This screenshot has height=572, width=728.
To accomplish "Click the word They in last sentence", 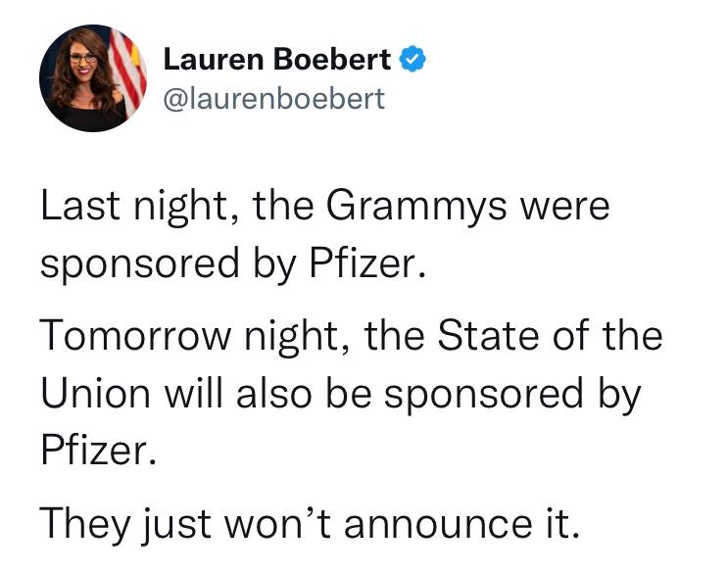I will point(84,525).
